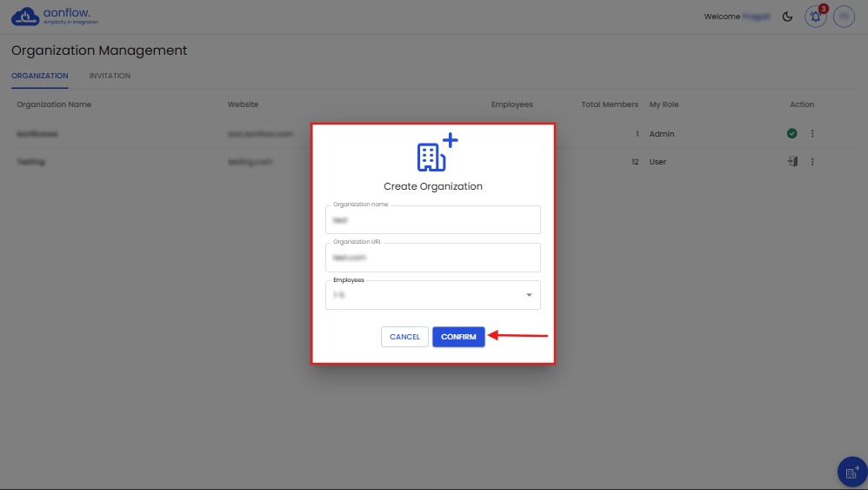
Task: Expand the Employees dropdown arrow
Action: point(529,296)
